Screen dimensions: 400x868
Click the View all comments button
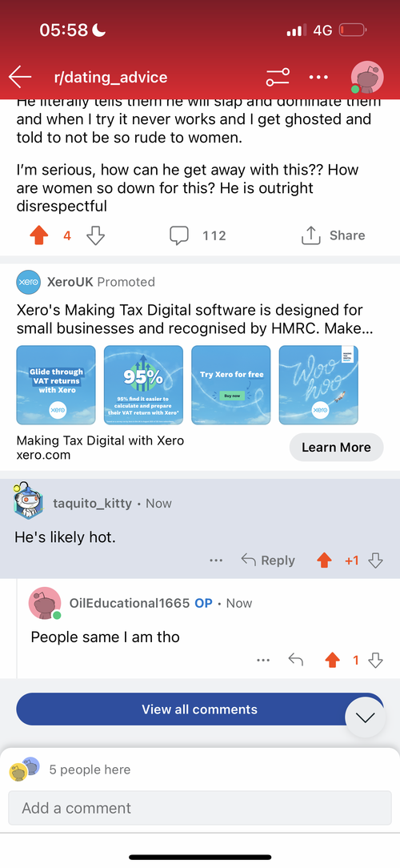(x=200, y=709)
